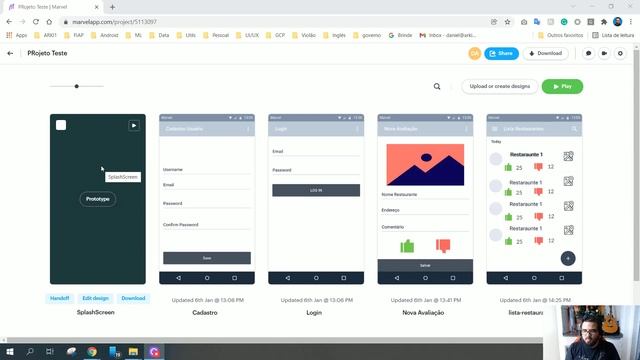Open a new browser tab
The width and height of the screenshot is (640, 360).
pos(112,7)
